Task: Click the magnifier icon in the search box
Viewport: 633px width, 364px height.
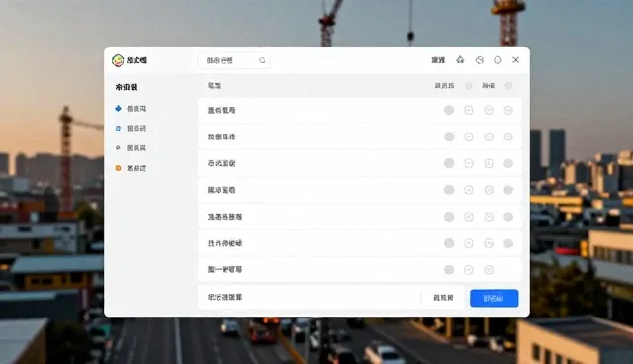Action: [x=262, y=60]
